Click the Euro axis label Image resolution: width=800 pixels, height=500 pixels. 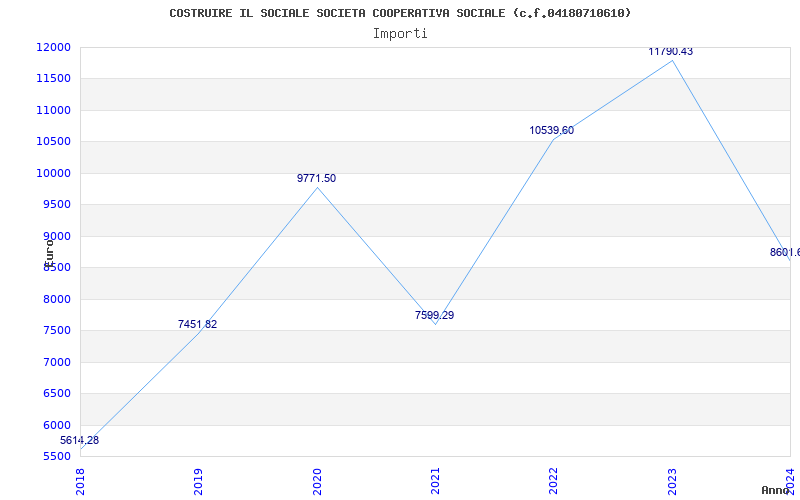click(48, 252)
